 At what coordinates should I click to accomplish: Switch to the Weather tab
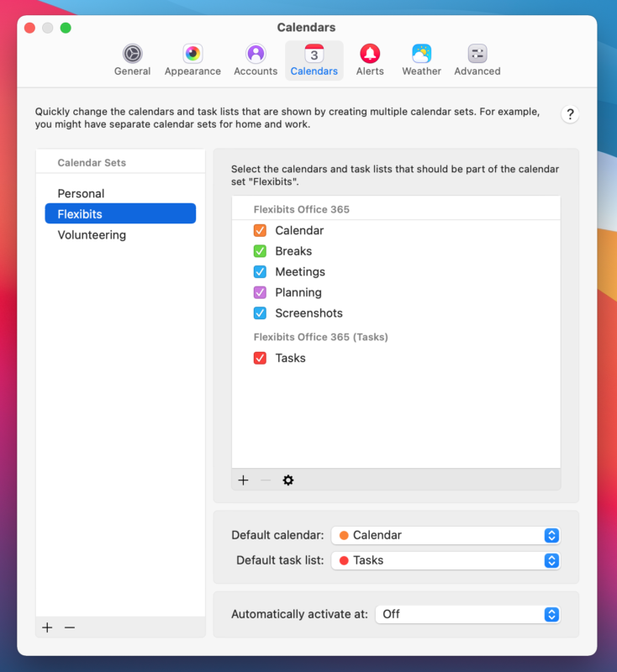421,60
